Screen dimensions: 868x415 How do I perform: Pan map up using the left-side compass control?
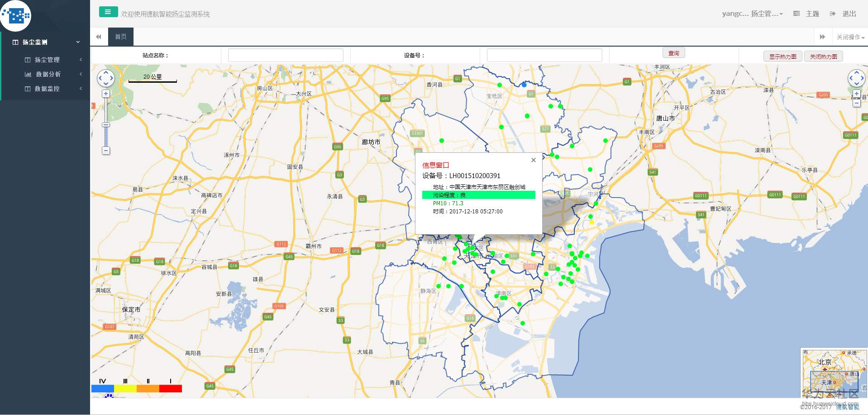[x=106, y=72]
